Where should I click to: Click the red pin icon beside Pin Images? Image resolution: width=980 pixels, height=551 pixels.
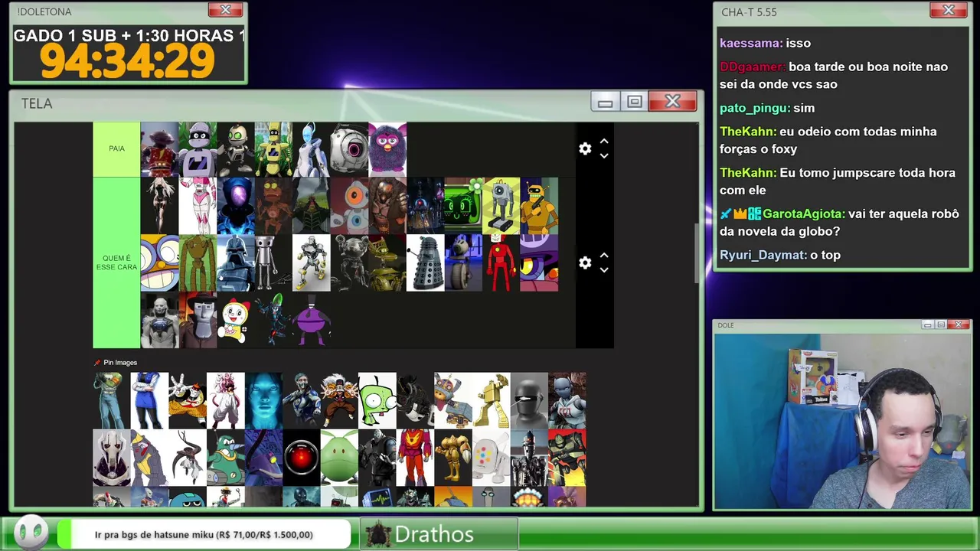[97, 363]
